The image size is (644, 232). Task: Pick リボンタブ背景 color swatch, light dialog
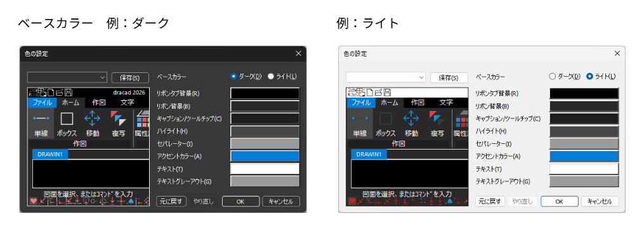pyautogui.click(x=584, y=93)
